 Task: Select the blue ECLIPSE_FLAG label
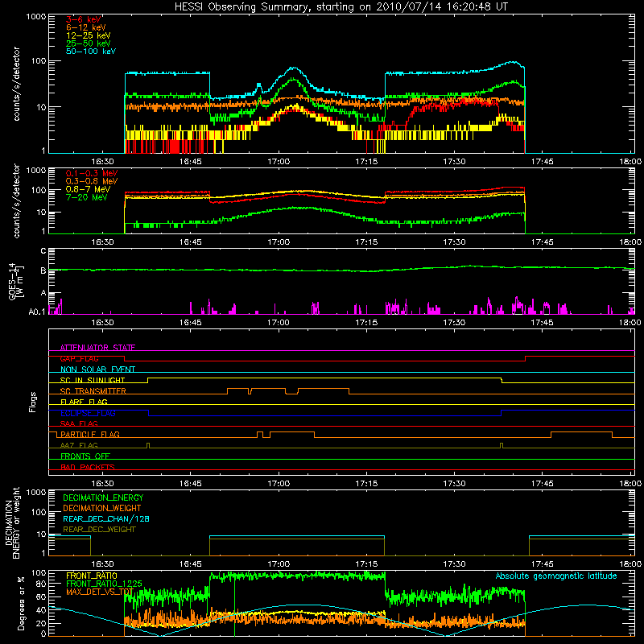click(x=88, y=413)
